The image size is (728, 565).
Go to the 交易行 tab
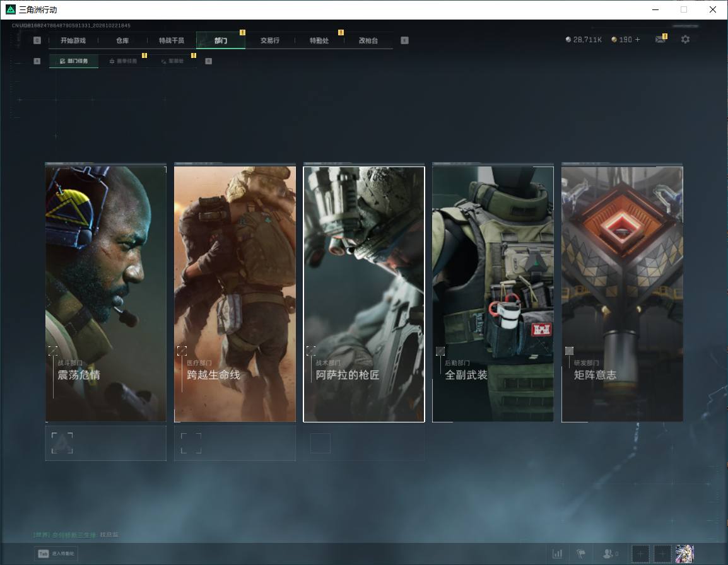tap(270, 40)
